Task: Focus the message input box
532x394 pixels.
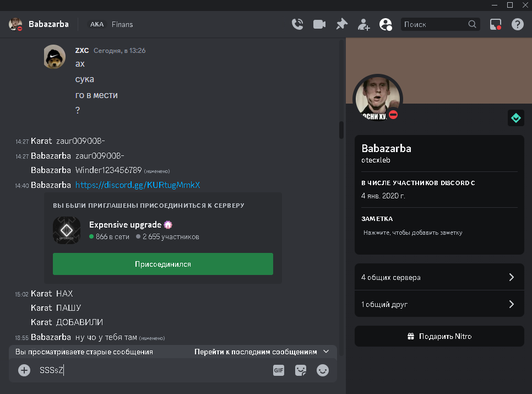Action: (x=153, y=370)
